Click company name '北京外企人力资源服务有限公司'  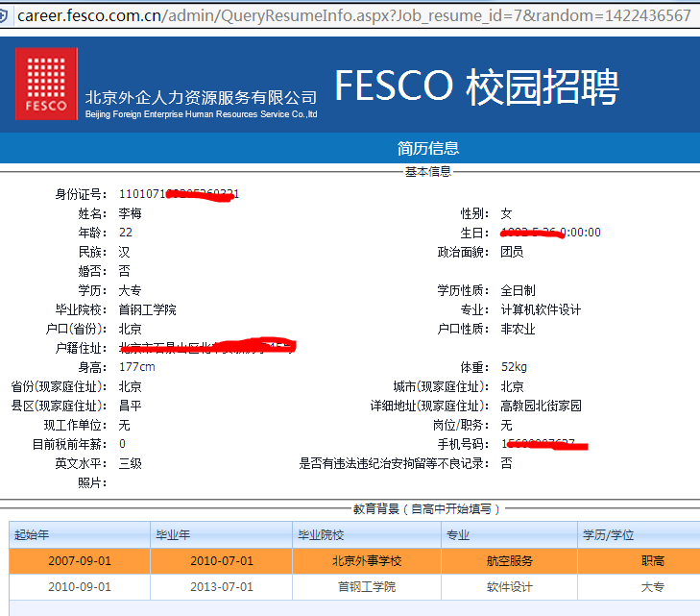201,97
